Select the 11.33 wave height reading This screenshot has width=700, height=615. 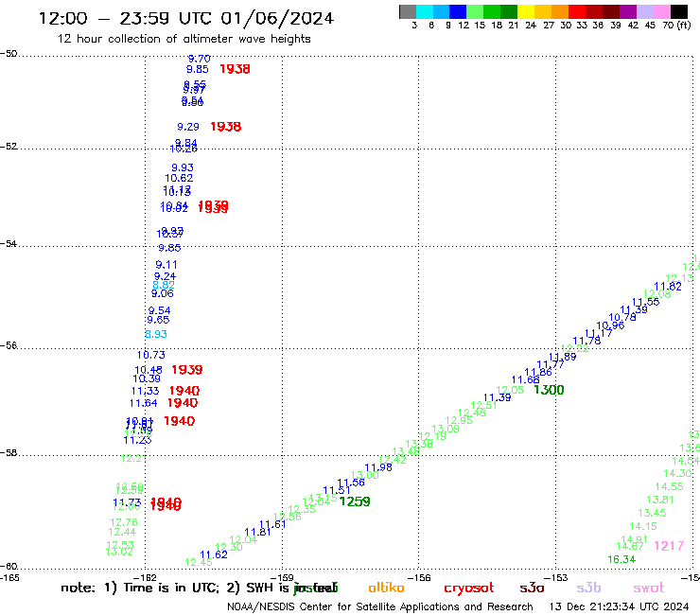[145, 392]
